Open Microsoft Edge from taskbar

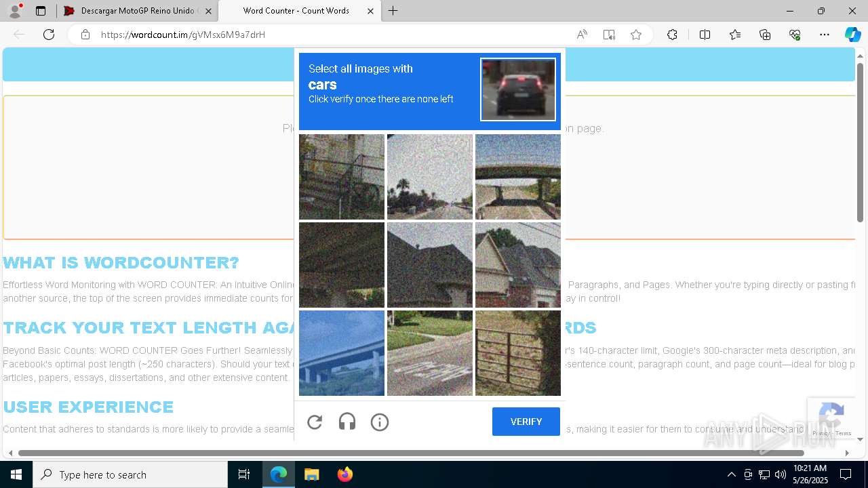[279, 474]
